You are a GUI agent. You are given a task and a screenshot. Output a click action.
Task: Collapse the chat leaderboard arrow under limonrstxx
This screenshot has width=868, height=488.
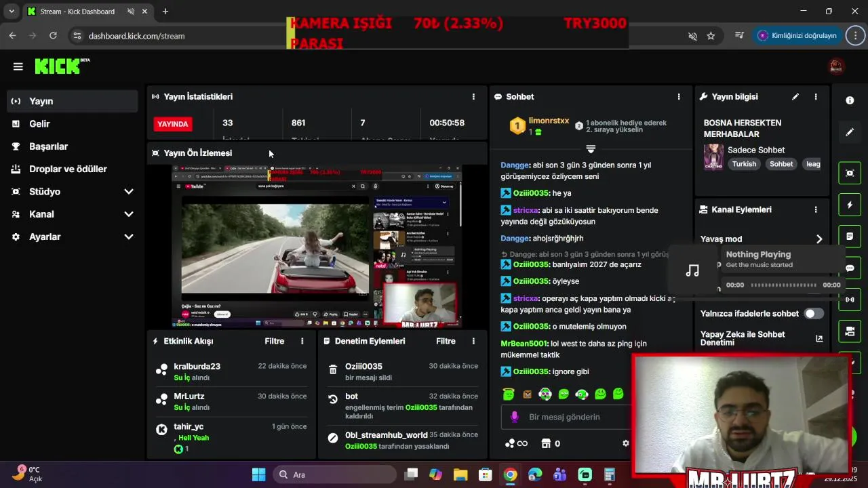coord(591,149)
